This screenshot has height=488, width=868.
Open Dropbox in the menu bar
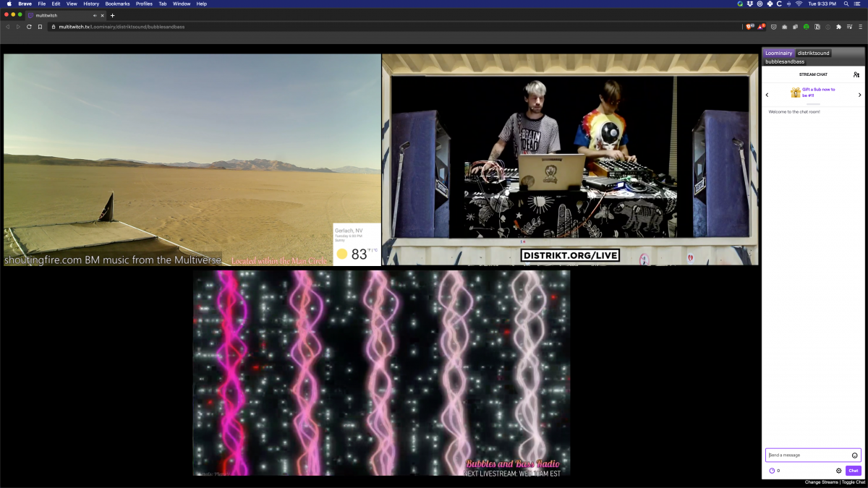[x=750, y=4]
